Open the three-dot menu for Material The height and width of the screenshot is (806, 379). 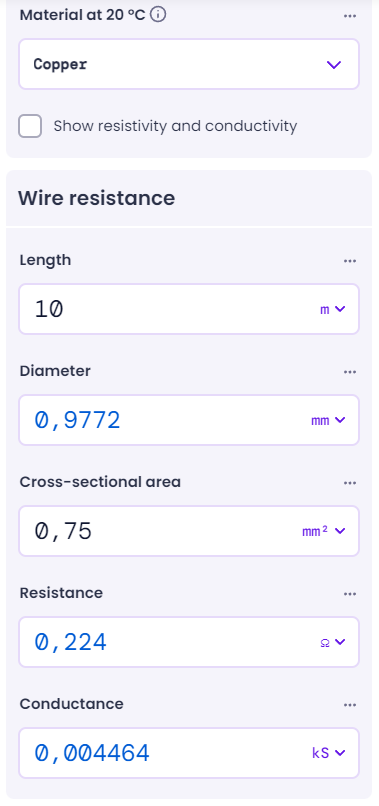tap(350, 16)
